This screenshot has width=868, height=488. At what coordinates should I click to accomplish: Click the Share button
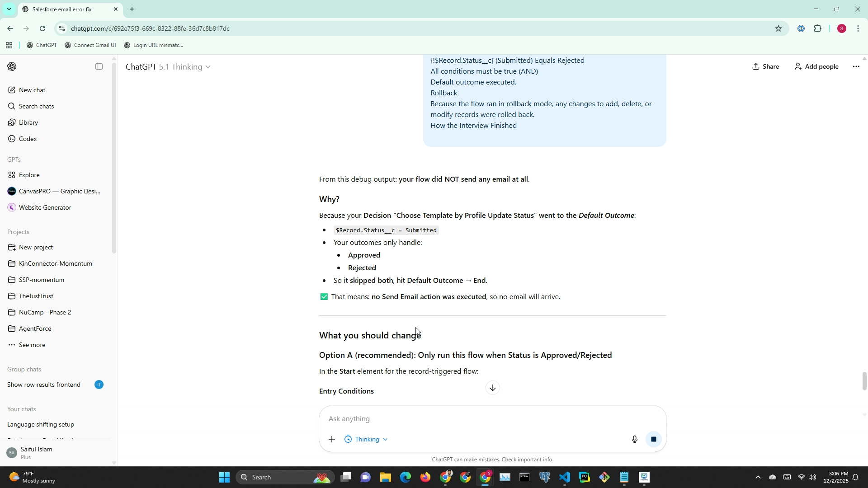(x=765, y=66)
